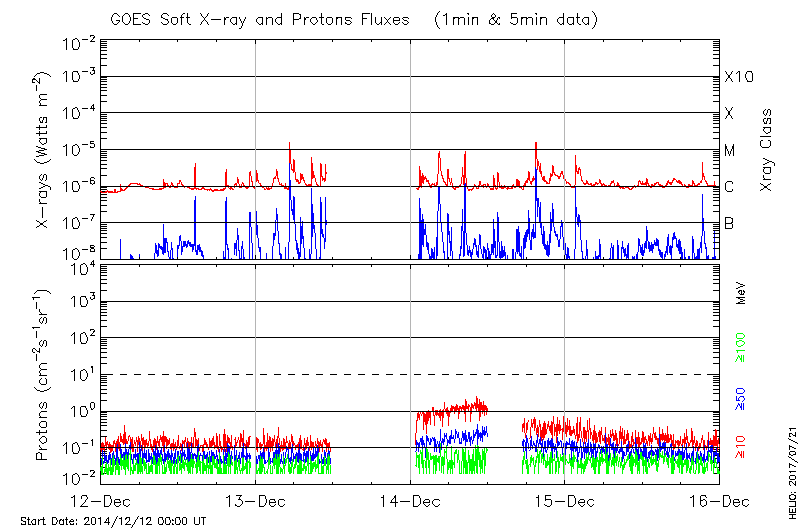
Task: Click the 'Start Date: 2014/12/12 00:00 UT' text
Action: pyautogui.click(x=113, y=521)
